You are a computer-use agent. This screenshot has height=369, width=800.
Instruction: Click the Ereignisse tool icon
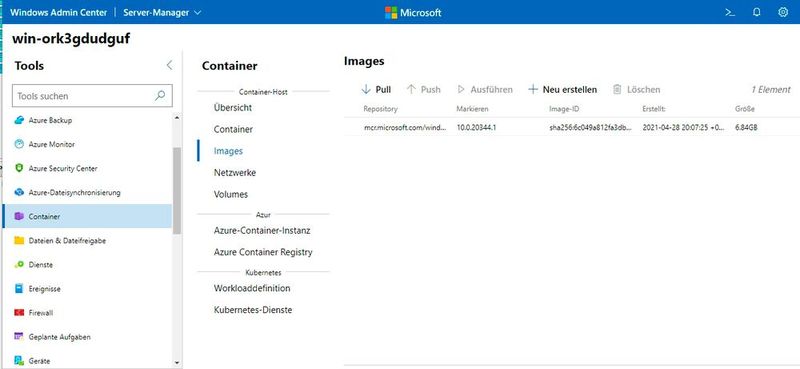(19, 288)
